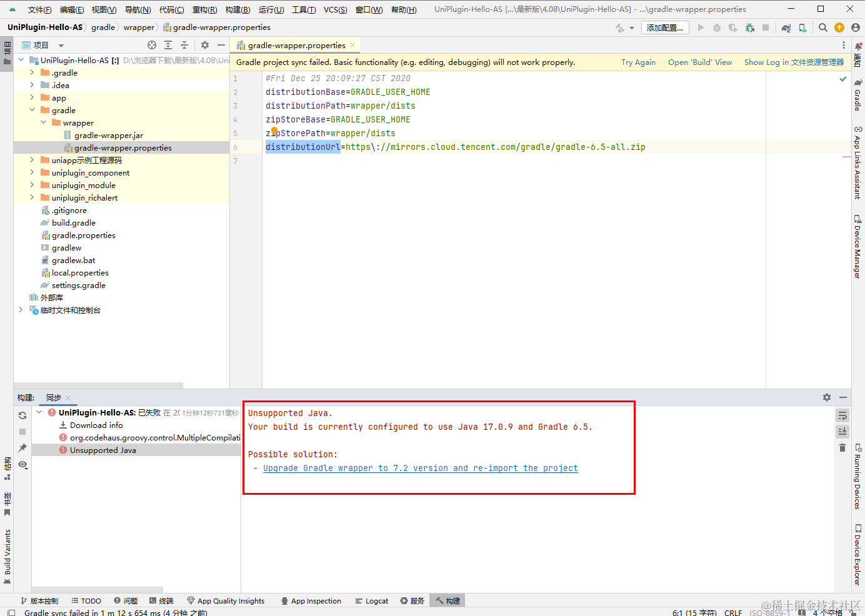Image resolution: width=865 pixels, height=616 pixels.
Task: Toggle soft-wrap expand-all icon in project toolbar
Action: pos(168,44)
